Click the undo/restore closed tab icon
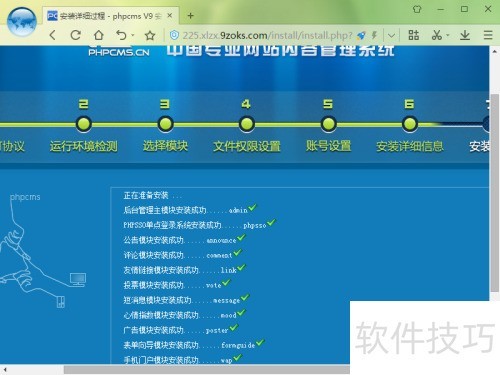Viewport: 500px width, 375px height. pyautogui.click(x=121, y=35)
